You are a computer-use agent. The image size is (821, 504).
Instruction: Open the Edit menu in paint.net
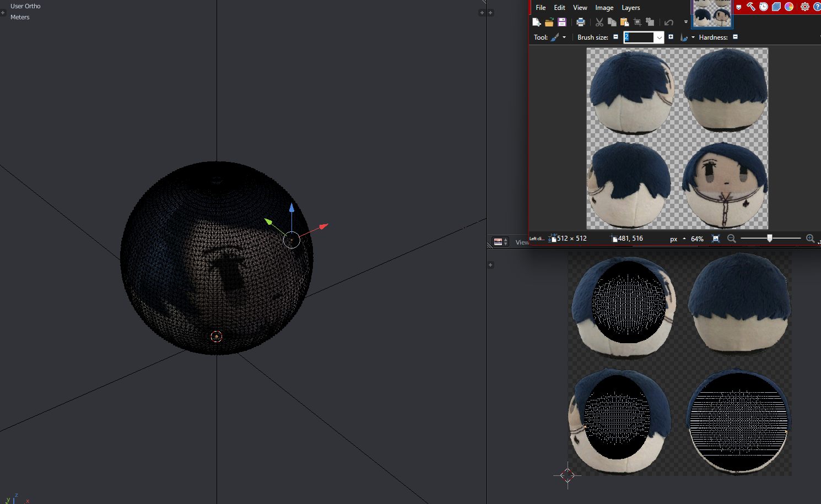point(559,8)
